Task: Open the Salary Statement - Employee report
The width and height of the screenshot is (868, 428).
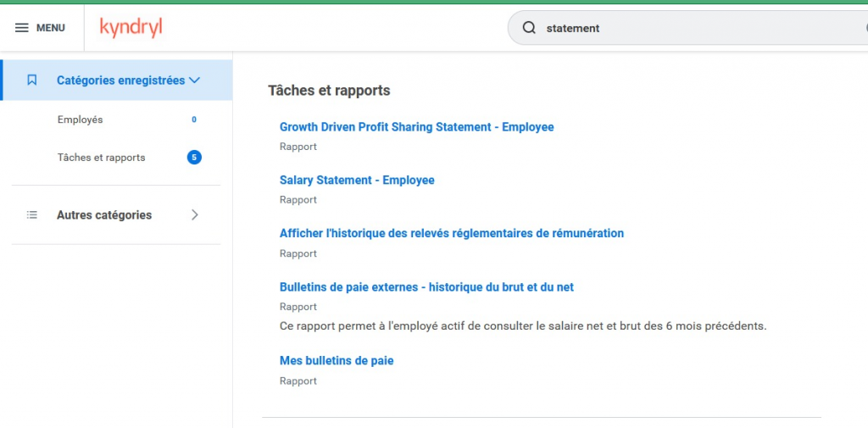Action: (357, 180)
